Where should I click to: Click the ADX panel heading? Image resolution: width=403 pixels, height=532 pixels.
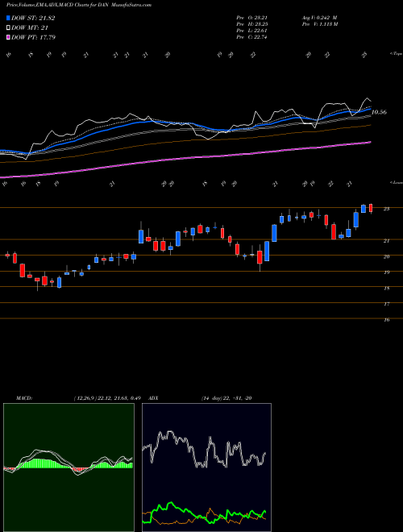(153, 398)
